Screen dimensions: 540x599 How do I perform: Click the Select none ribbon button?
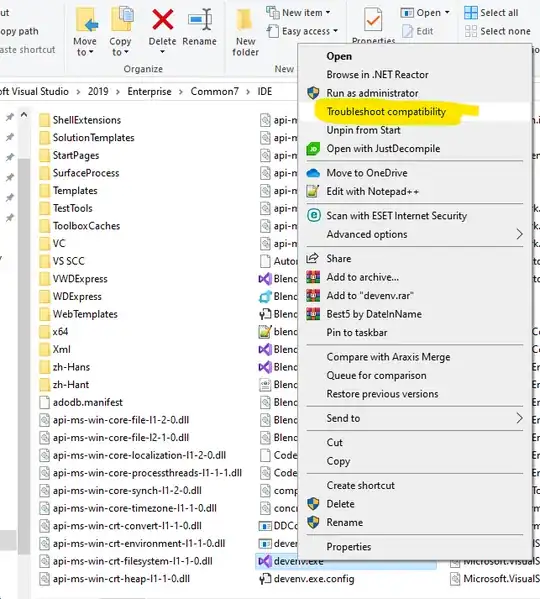pyautogui.click(x=498, y=31)
